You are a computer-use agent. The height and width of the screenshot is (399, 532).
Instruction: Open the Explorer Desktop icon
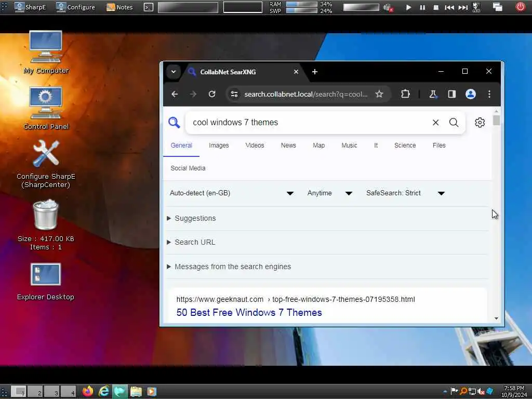tap(46, 282)
